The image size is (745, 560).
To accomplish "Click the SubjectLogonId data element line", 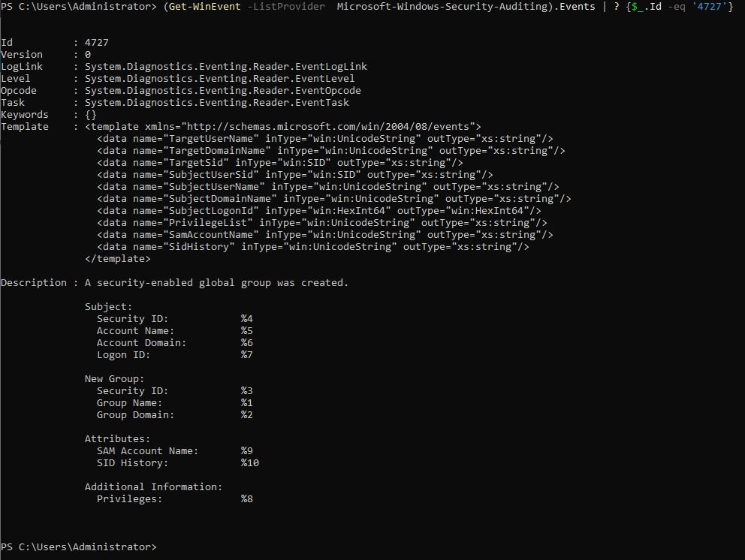I will [319, 211].
